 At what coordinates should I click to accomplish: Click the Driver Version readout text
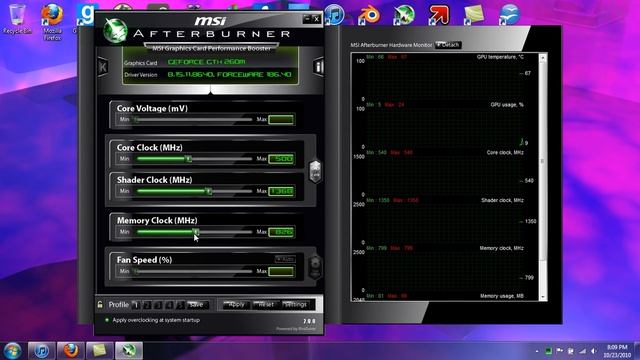(230, 75)
